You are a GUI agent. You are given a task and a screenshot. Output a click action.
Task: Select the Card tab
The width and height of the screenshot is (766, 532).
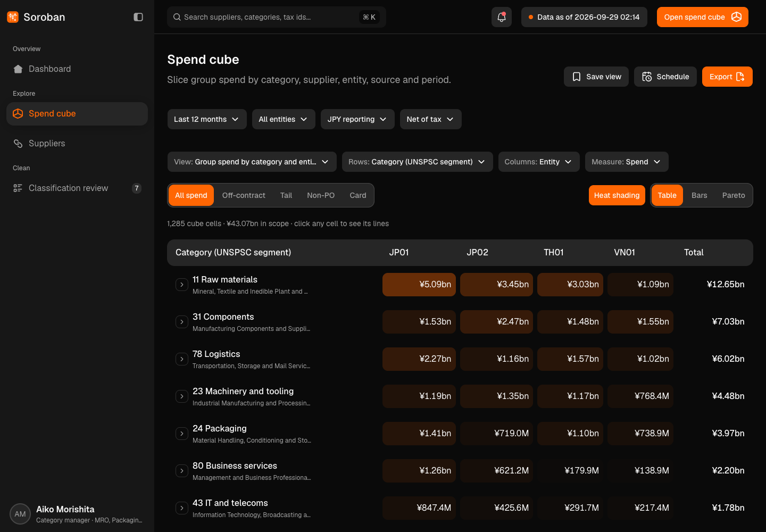(x=358, y=195)
